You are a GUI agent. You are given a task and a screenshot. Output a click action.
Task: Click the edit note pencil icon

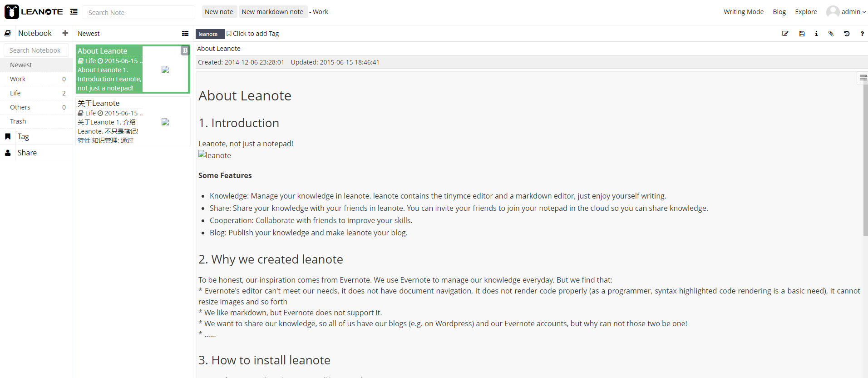[785, 34]
